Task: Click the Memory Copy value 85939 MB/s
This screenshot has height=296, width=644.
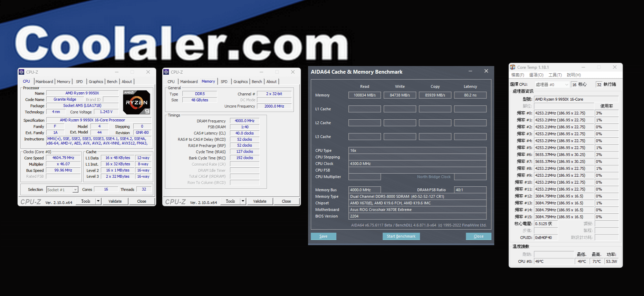Action: click(x=435, y=95)
